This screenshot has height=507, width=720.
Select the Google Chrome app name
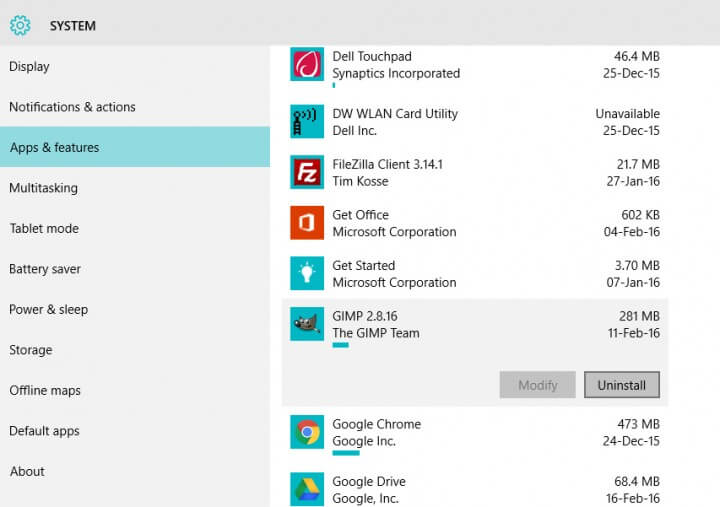(x=377, y=423)
